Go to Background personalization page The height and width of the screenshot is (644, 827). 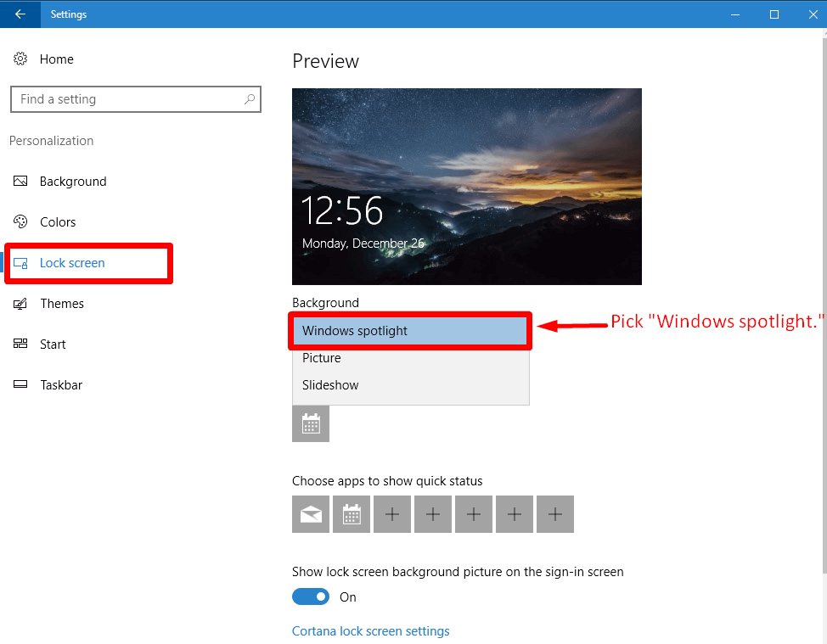[x=73, y=182]
